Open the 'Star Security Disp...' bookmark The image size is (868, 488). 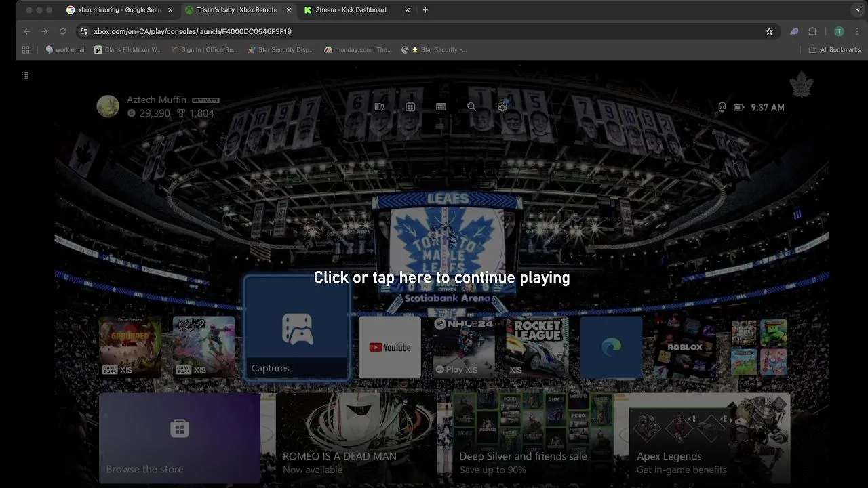pos(281,49)
